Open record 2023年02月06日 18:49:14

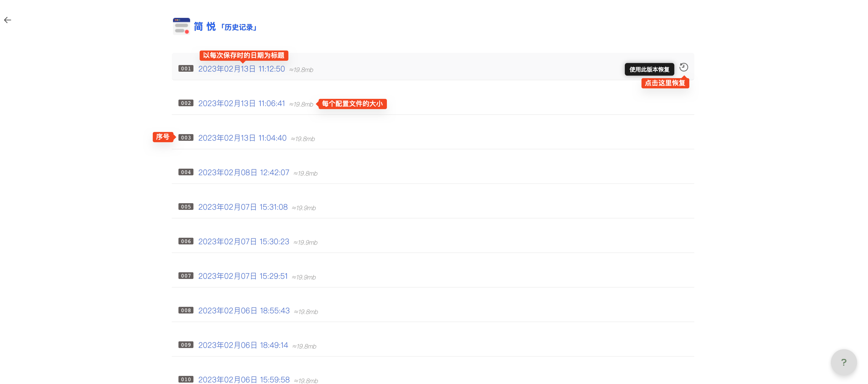click(243, 345)
